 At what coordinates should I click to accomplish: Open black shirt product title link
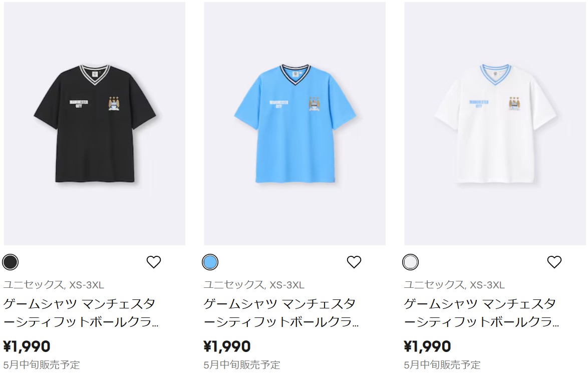click(81, 312)
